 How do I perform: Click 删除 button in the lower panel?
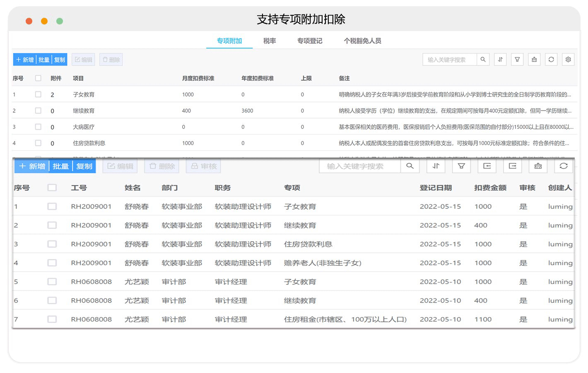[162, 166]
